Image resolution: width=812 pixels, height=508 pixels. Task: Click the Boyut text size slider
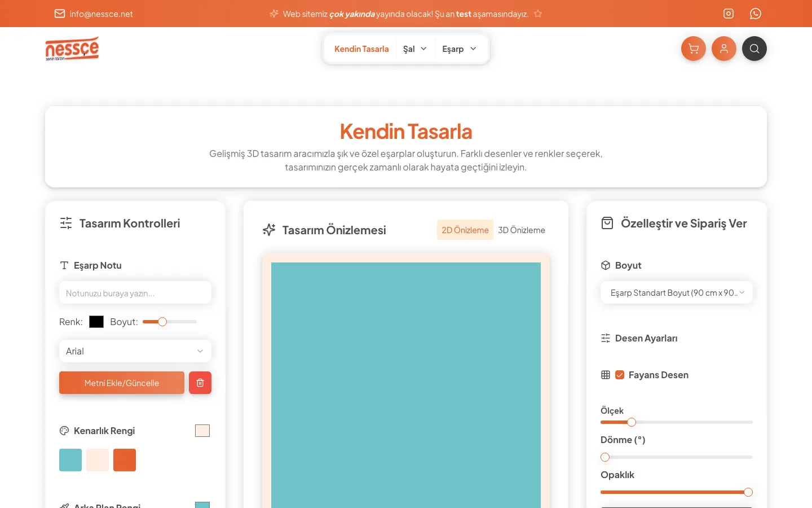point(170,322)
